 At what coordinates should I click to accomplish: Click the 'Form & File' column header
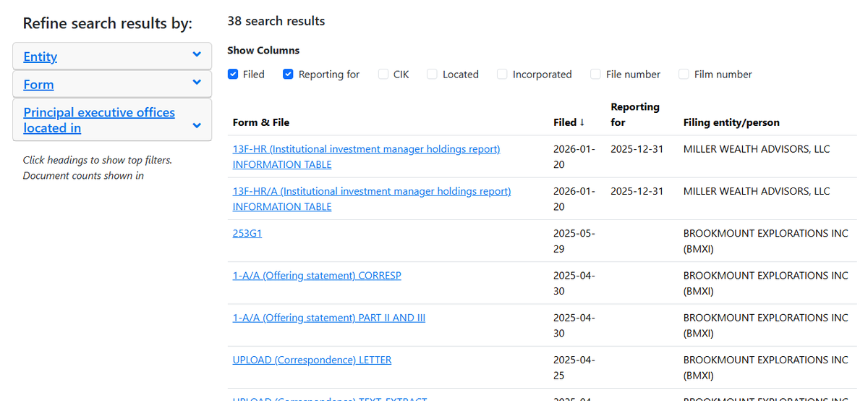coord(261,122)
